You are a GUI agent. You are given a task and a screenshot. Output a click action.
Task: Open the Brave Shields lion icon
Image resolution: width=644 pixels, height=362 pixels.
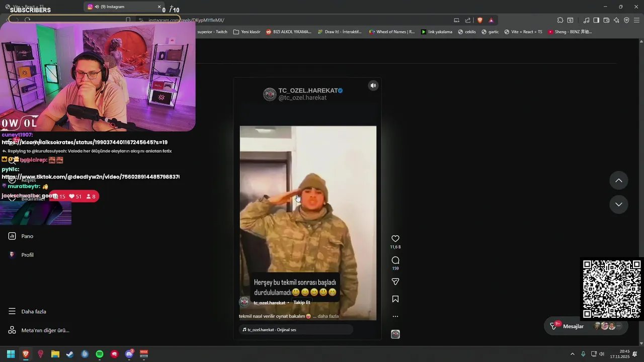[x=480, y=20]
